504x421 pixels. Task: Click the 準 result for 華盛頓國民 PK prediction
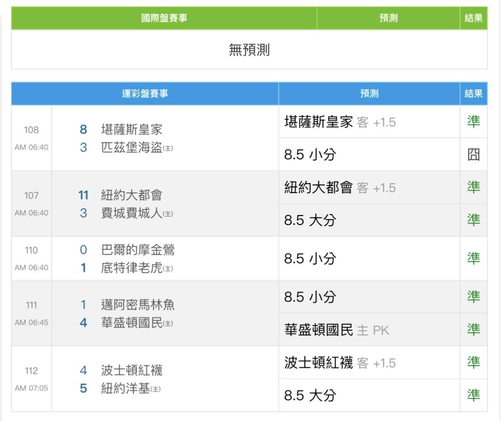pyautogui.click(x=474, y=330)
